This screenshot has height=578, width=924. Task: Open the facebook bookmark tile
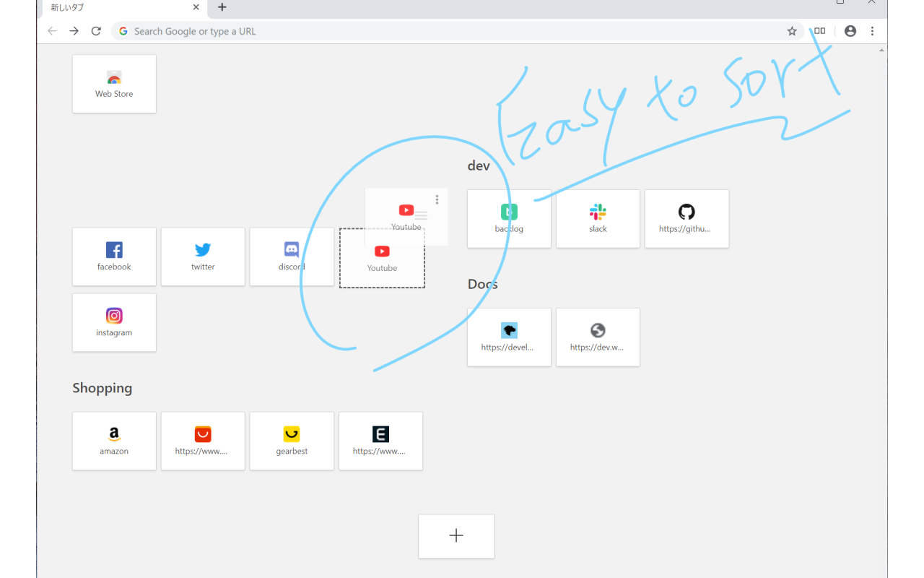tap(114, 256)
